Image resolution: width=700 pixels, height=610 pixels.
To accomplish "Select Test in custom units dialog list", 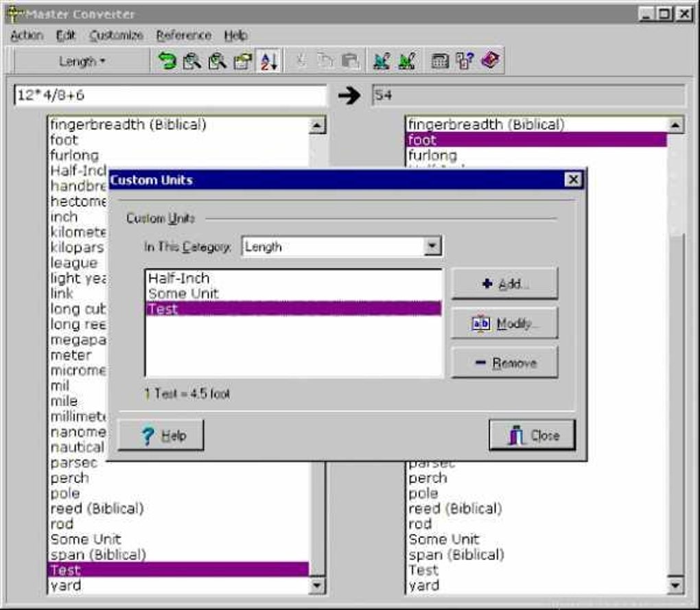I will (x=294, y=309).
